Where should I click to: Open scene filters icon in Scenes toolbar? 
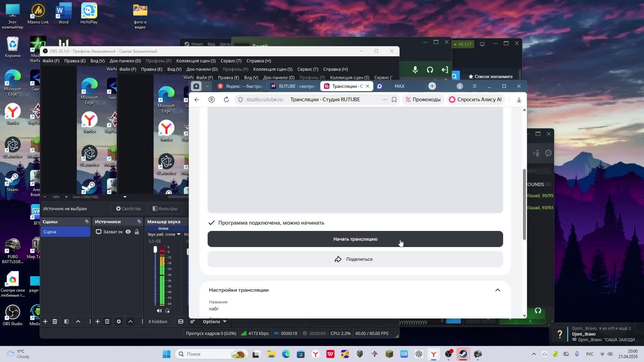point(66,321)
